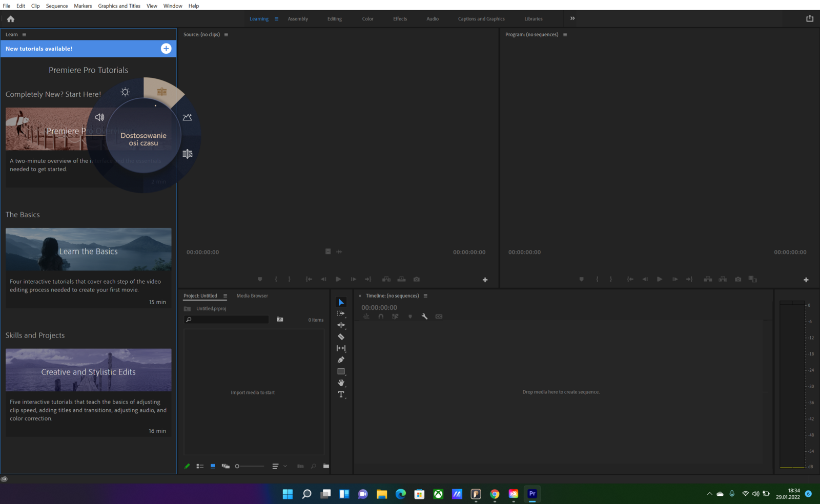Select the Razor tool
The height and width of the screenshot is (504, 820).
[341, 337]
